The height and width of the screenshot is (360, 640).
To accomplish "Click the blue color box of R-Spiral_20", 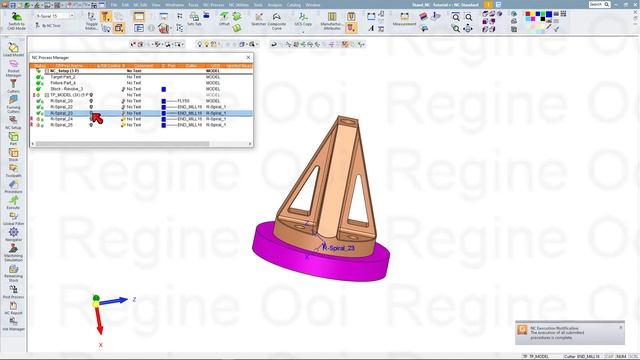I will point(164,101).
